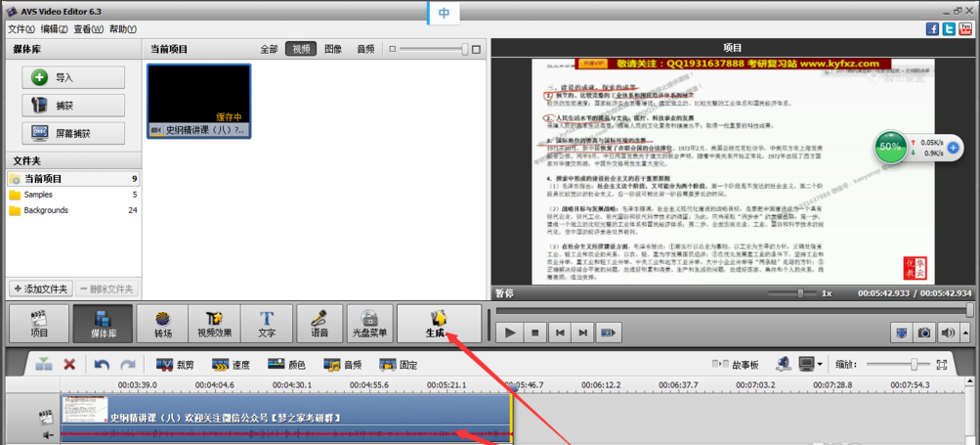
Task: Go to previous frame in preview
Action: [559, 333]
